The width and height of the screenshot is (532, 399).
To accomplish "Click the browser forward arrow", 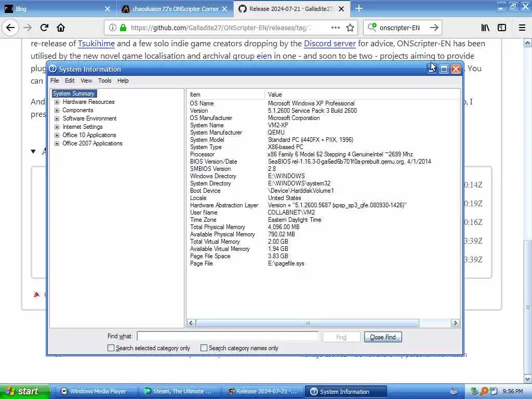I will (x=28, y=28).
